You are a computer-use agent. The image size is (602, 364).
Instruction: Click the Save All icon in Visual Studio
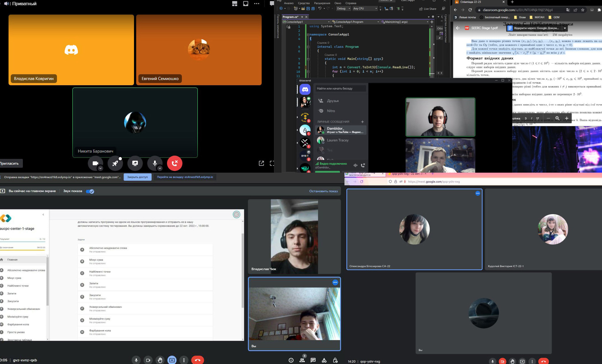click(x=313, y=9)
